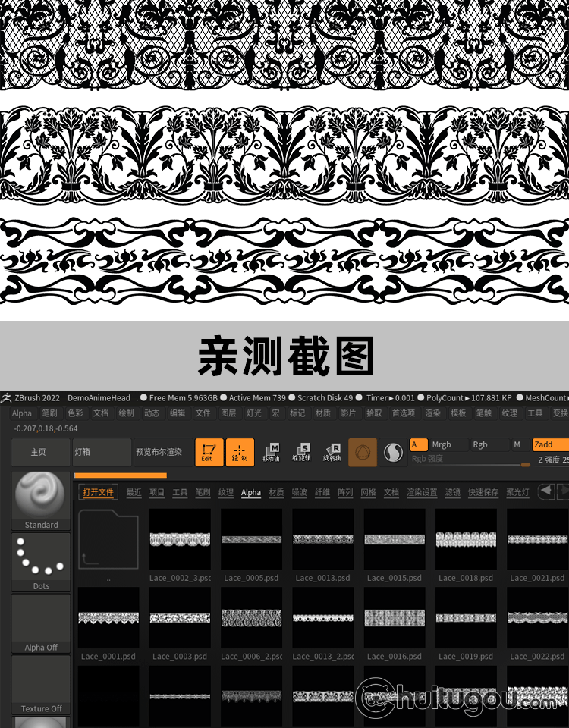This screenshot has height=728, width=569.
Task: Go up to the parent folder
Action: click(108, 544)
